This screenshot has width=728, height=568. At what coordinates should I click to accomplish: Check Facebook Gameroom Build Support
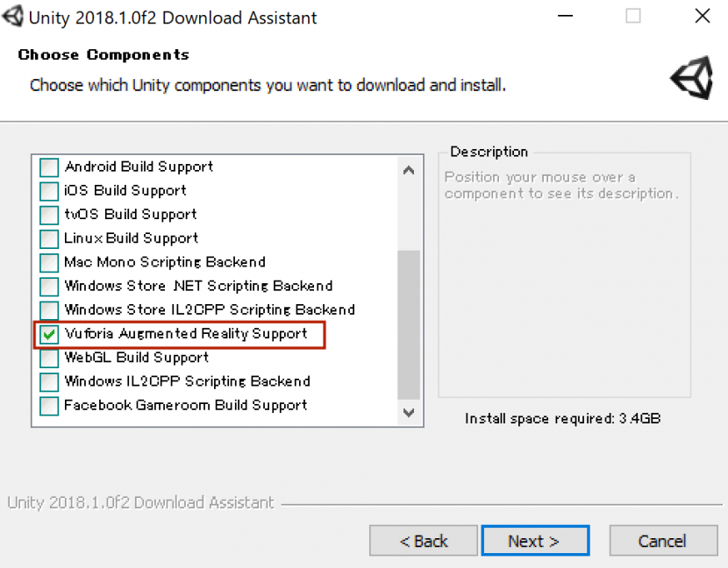pos(50,406)
